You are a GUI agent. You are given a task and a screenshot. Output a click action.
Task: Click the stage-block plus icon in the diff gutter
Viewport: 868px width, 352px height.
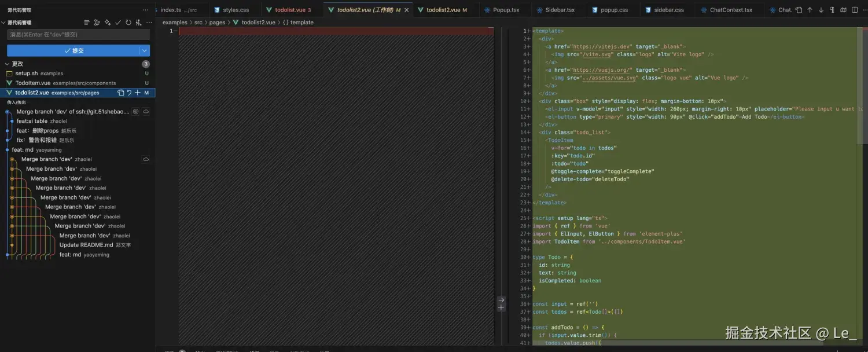501,308
